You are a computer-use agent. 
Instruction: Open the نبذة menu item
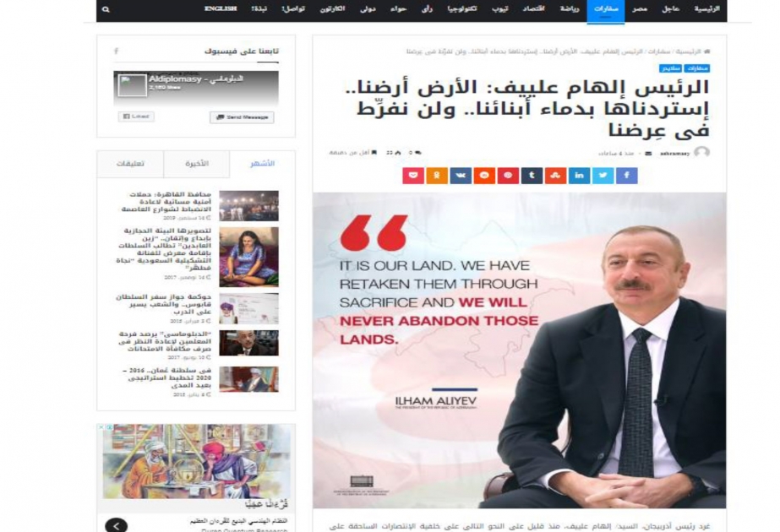click(x=259, y=9)
